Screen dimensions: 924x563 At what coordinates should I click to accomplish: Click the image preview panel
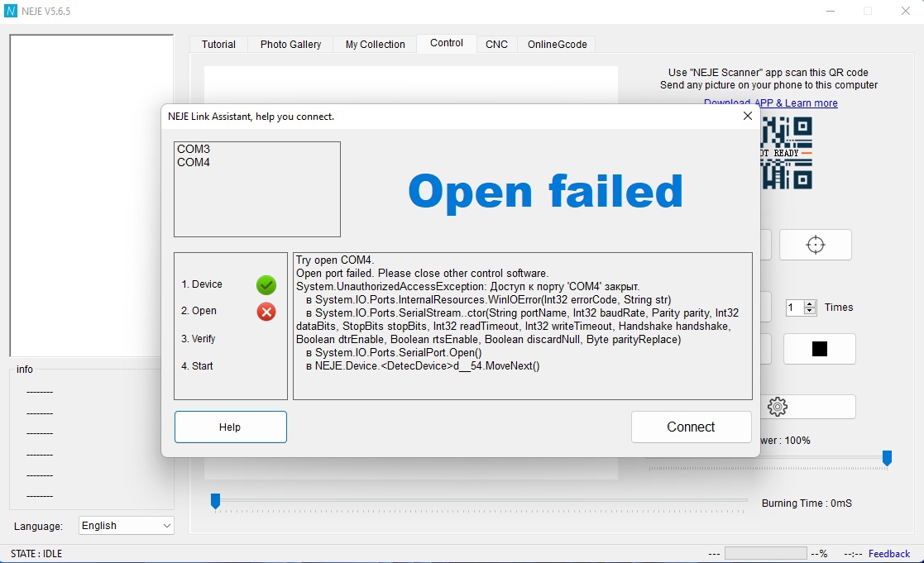click(x=91, y=195)
